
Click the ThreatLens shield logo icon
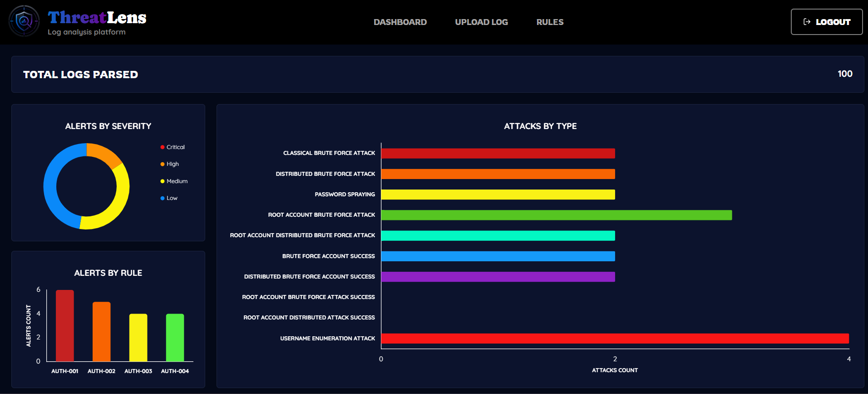[x=24, y=21]
